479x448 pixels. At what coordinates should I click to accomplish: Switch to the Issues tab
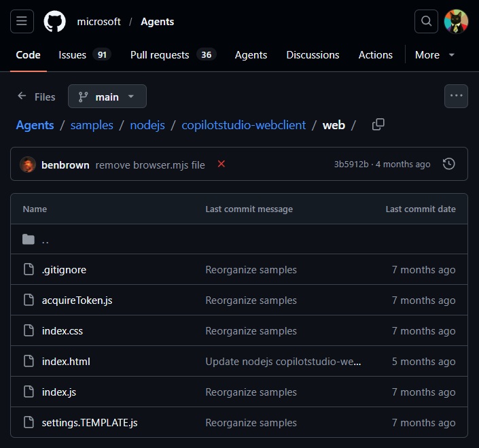(84, 55)
